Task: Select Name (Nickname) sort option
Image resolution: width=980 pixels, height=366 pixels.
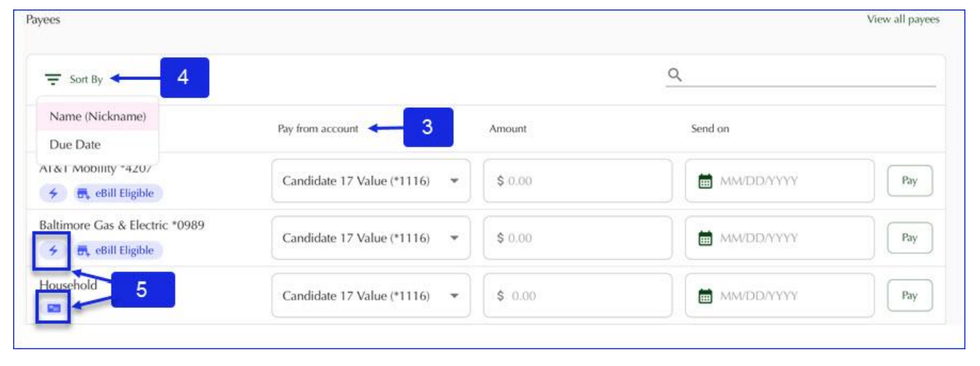Action: (98, 116)
